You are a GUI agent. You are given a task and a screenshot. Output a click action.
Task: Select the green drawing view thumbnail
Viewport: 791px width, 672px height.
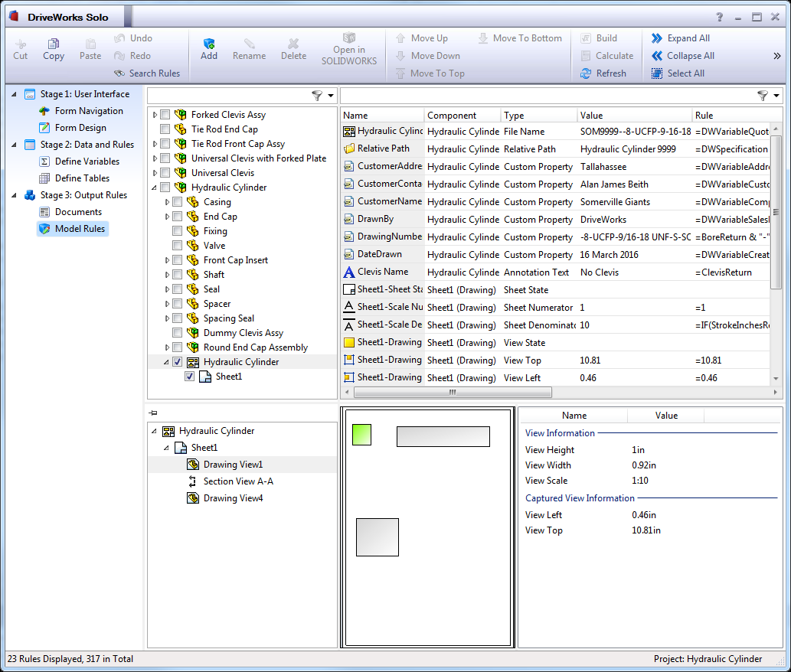click(x=361, y=435)
